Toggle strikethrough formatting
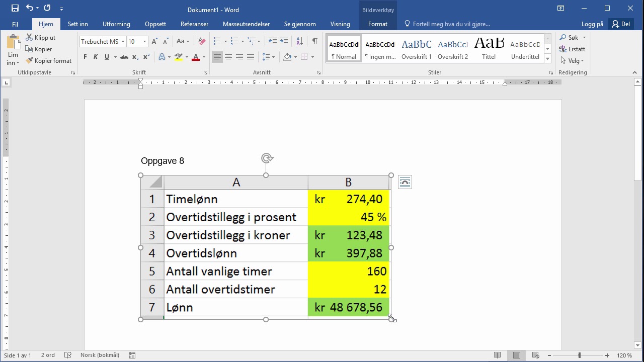The image size is (644, 362). pyautogui.click(x=124, y=57)
